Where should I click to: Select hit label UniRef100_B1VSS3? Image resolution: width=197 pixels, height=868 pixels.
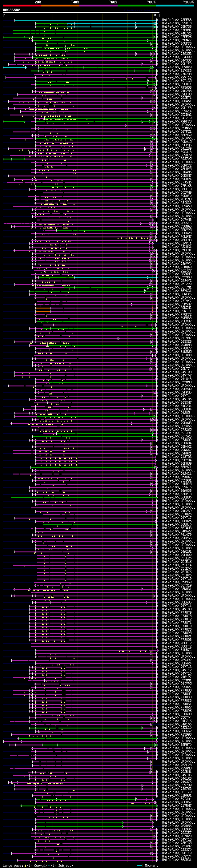(177, 71)
